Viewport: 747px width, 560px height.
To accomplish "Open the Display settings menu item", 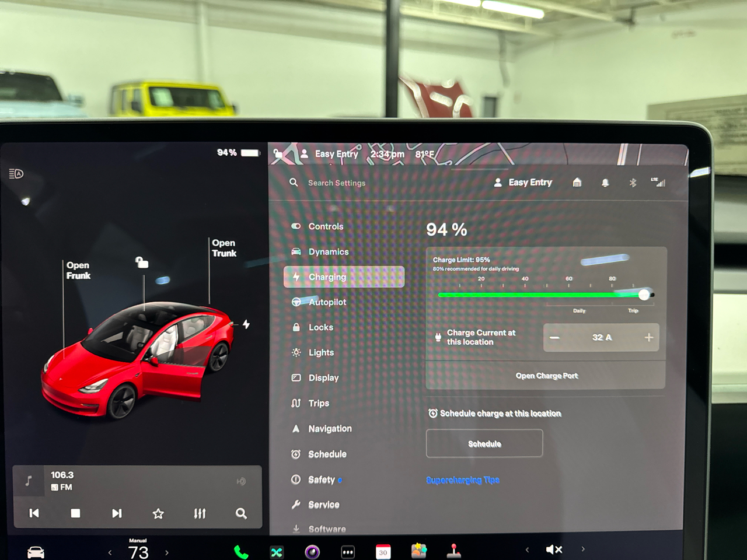I will [x=323, y=378].
